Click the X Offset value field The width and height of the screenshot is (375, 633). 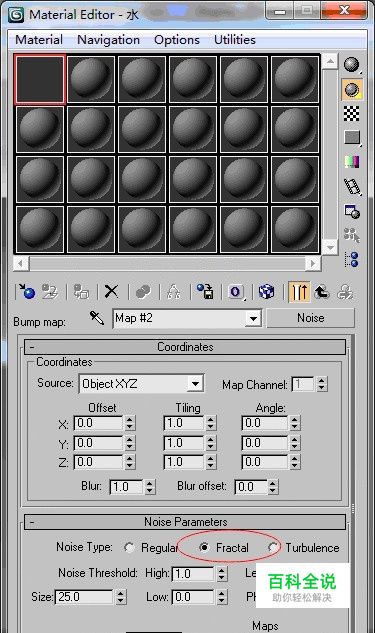(x=99, y=423)
